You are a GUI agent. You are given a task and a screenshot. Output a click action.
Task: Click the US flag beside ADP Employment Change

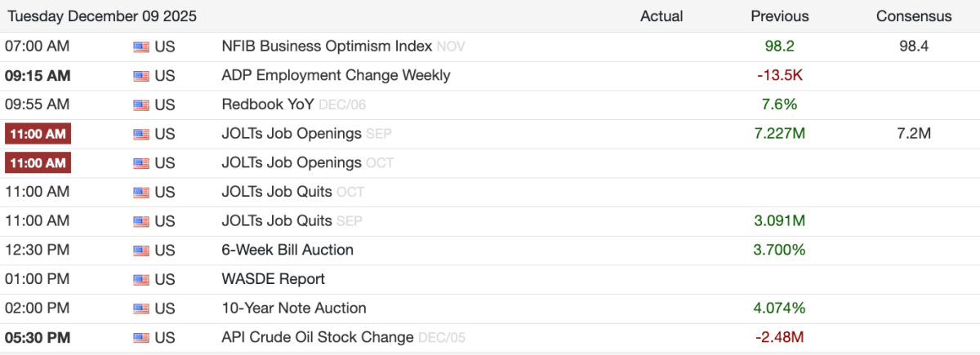coord(140,76)
